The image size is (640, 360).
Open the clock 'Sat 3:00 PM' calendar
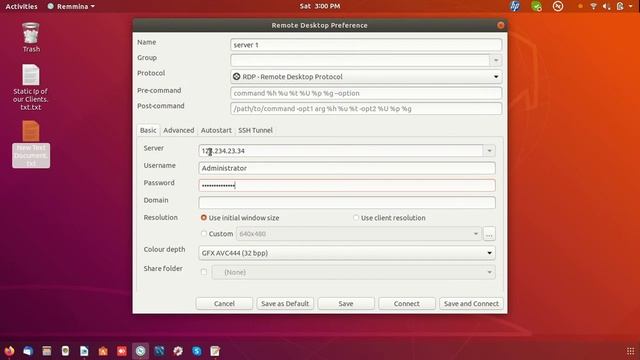tap(320, 6)
